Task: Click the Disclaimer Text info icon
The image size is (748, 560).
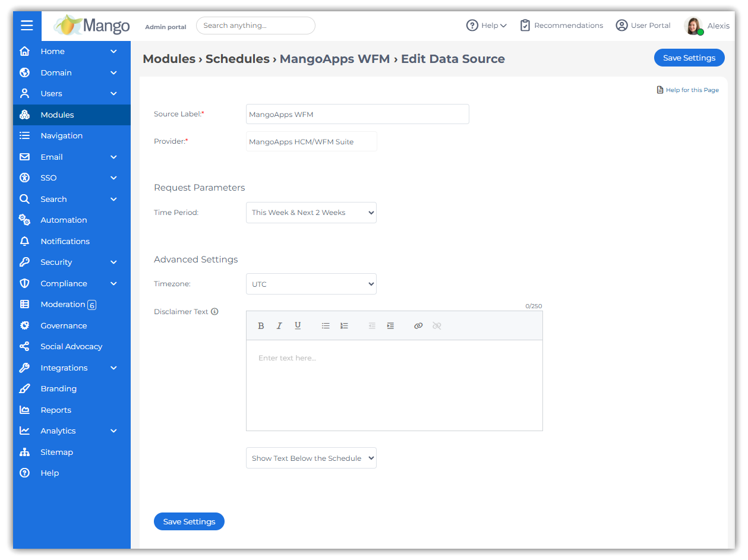Action: coord(215,312)
